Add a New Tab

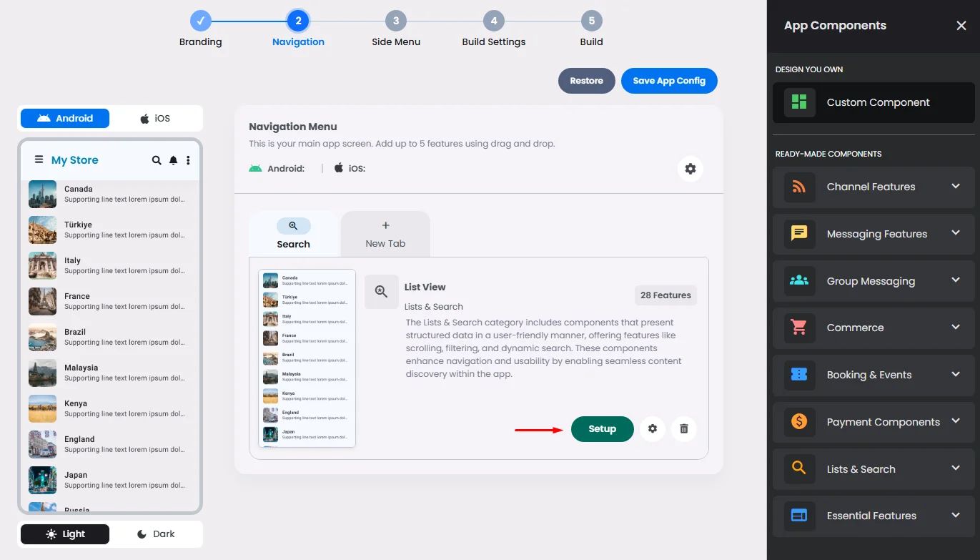385,234
